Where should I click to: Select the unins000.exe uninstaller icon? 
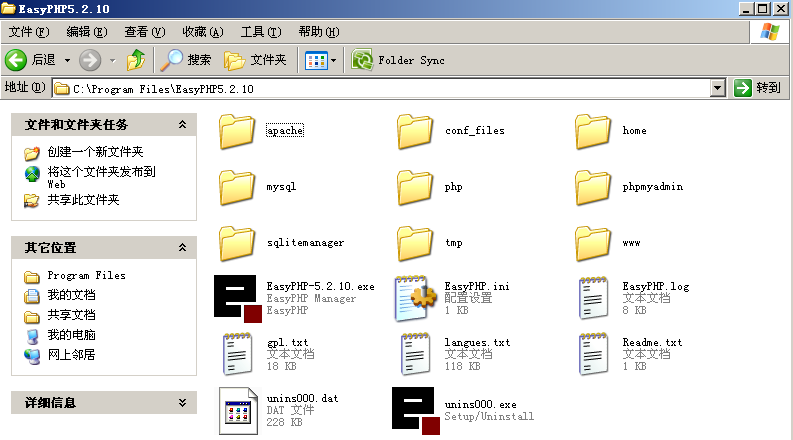click(x=416, y=411)
